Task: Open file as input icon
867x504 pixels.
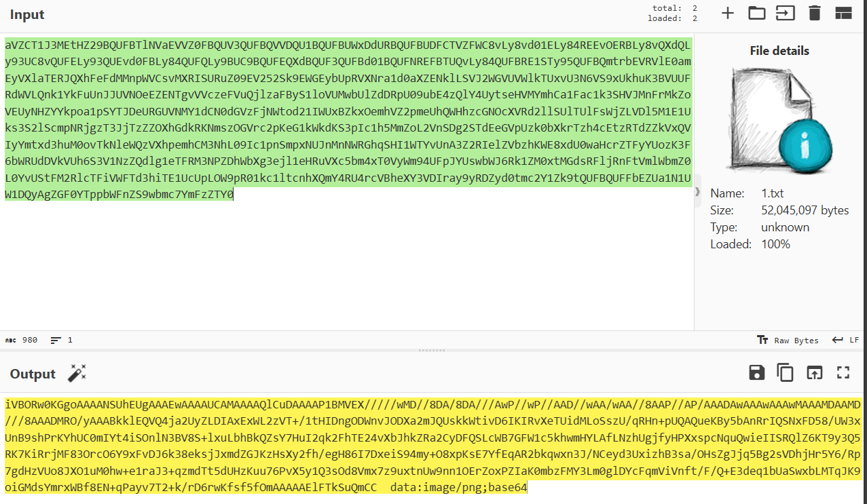Action: tap(786, 13)
